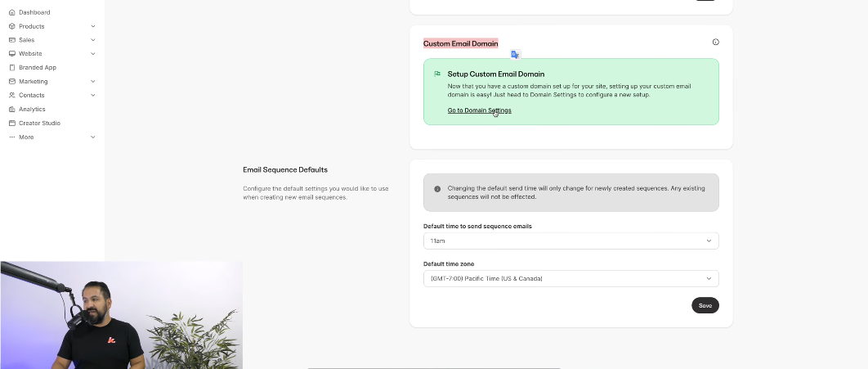
Task: Click the Contacts people icon
Action: (11, 96)
